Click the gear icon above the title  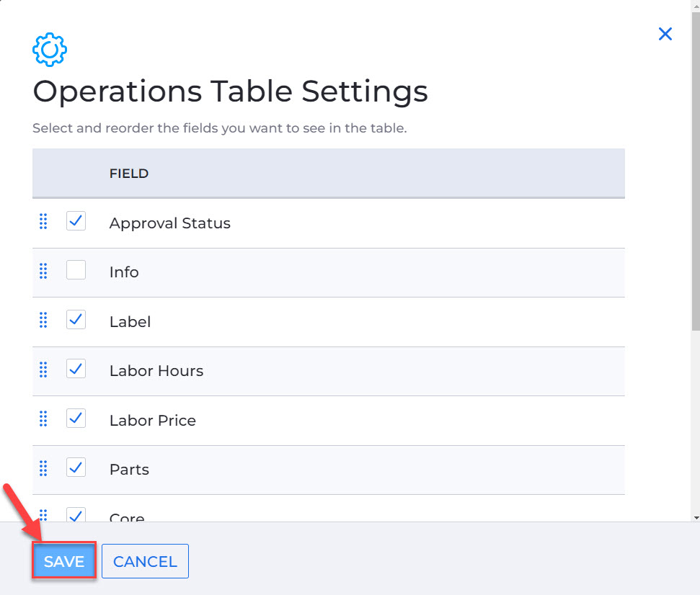pyautogui.click(x=50, y=50)
